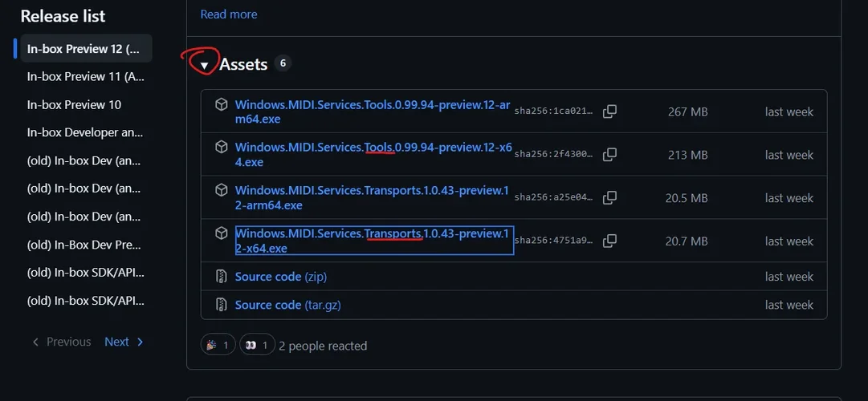Image resolution: width=868 pixels, height=401 pixels.
Task: Click 'last week' on Source code (tar.gz) row
Action: [789, 305]
